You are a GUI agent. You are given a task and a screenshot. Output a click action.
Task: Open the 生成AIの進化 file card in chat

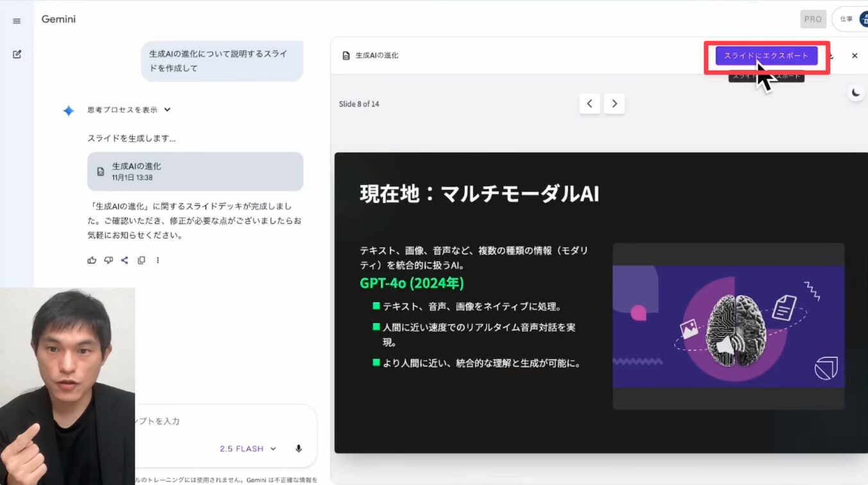coord(195,171)
